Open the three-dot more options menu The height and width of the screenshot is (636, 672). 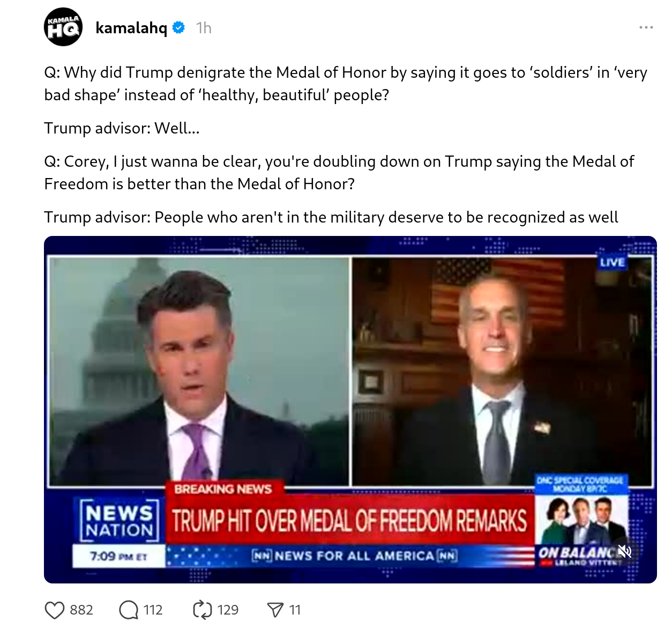[646, 27]
